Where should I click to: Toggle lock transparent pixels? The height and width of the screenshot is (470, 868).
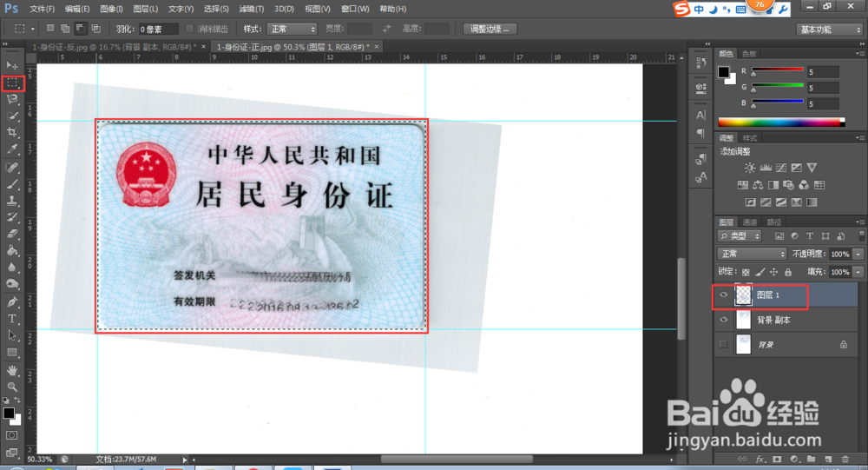coord(746,272)
